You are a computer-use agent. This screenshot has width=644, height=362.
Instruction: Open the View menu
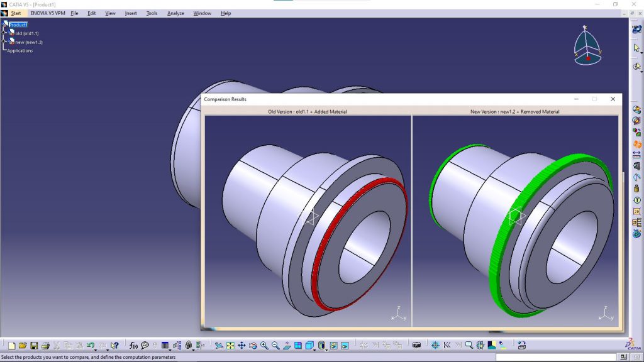pos(110,13)
